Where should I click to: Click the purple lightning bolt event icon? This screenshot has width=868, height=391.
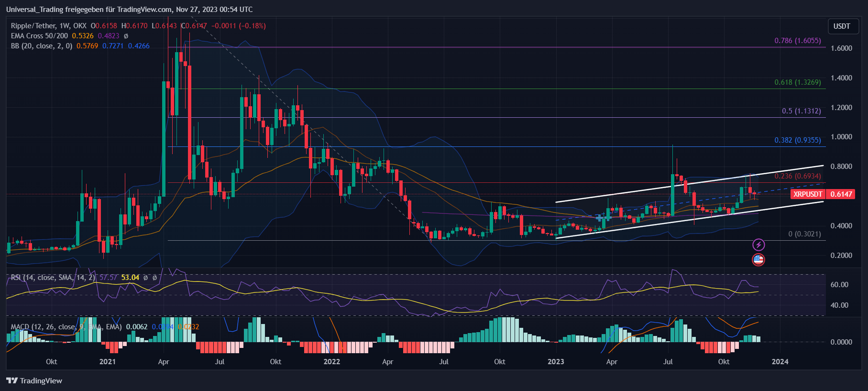[x=758, y=245]
